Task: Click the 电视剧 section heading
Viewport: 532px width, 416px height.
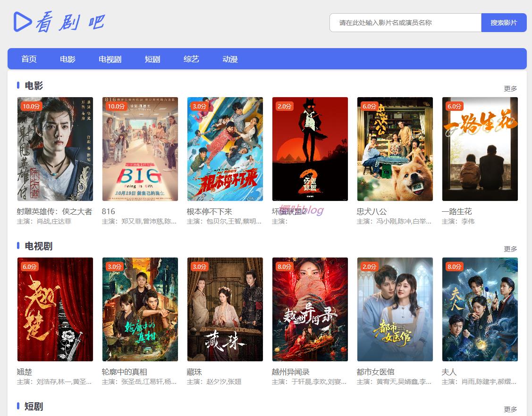Action: click(38, 246)
